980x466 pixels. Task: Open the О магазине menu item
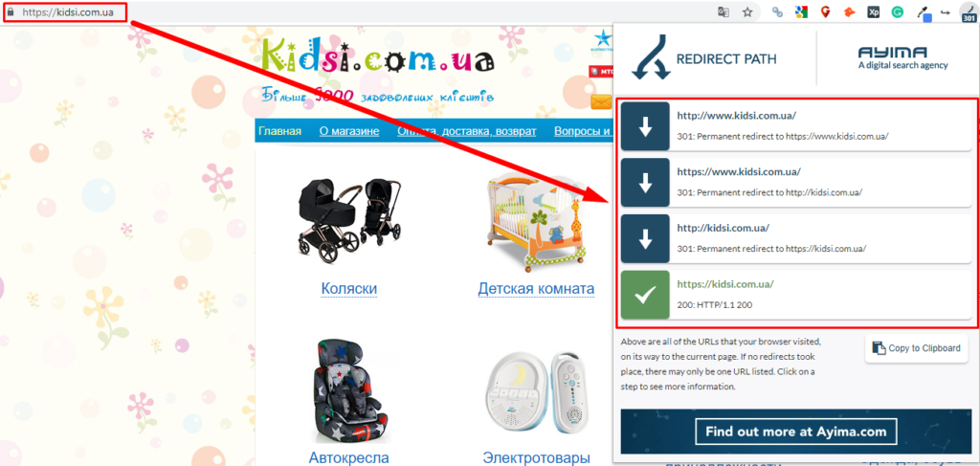pos(349,131)
